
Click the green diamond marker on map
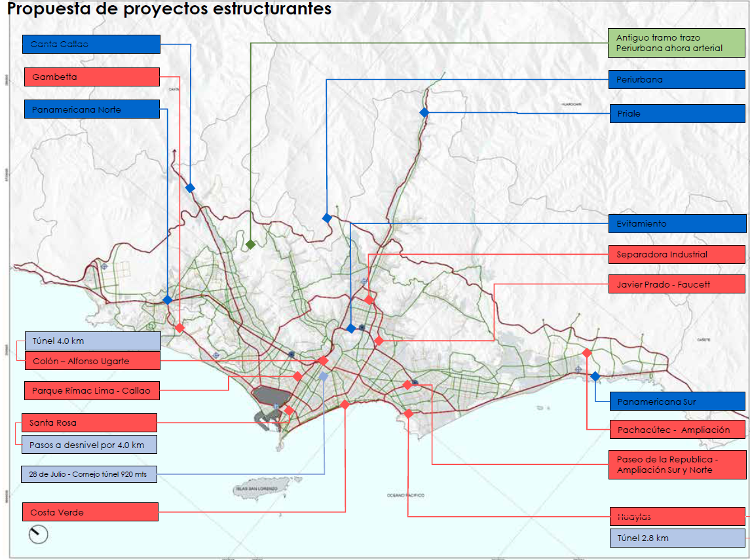click(x=250, y=244)
